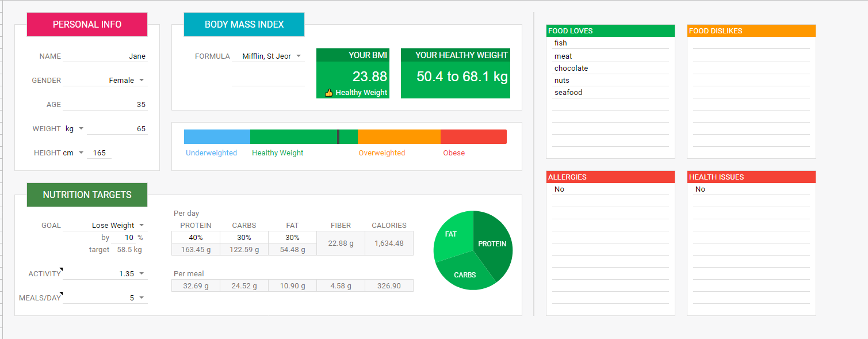Image resolution: width=868 pixels, height=339 pixels.
Task: Click the Protein slice of pie chart
Action: (494, 244)
